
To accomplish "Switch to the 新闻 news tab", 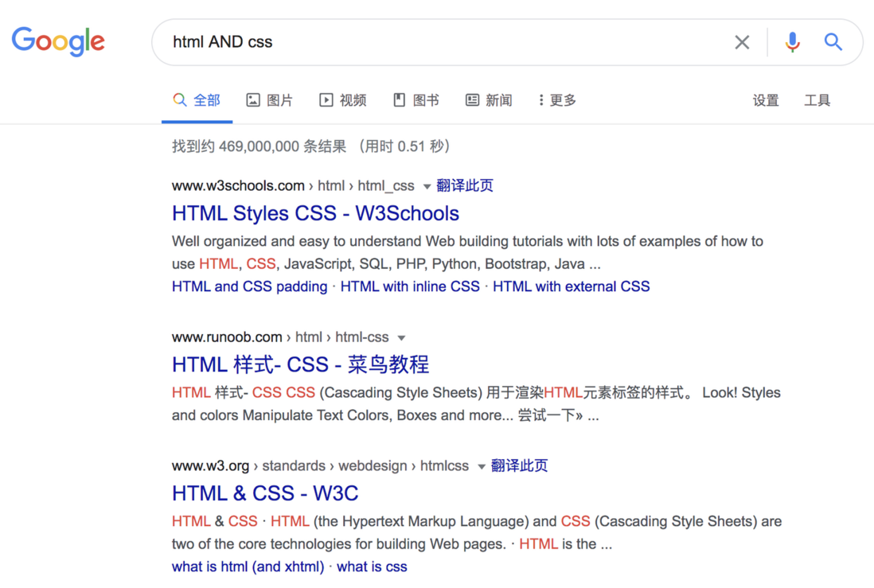I will 489,100.
